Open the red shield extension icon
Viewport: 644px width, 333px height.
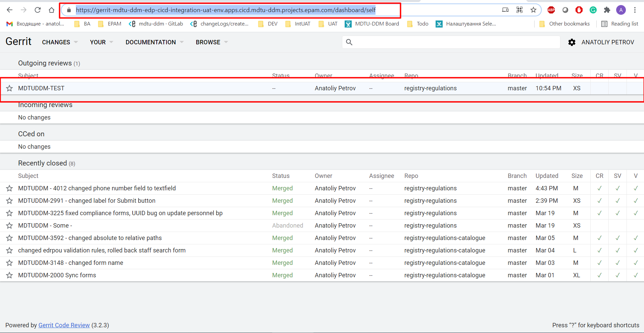coord(579,10)
